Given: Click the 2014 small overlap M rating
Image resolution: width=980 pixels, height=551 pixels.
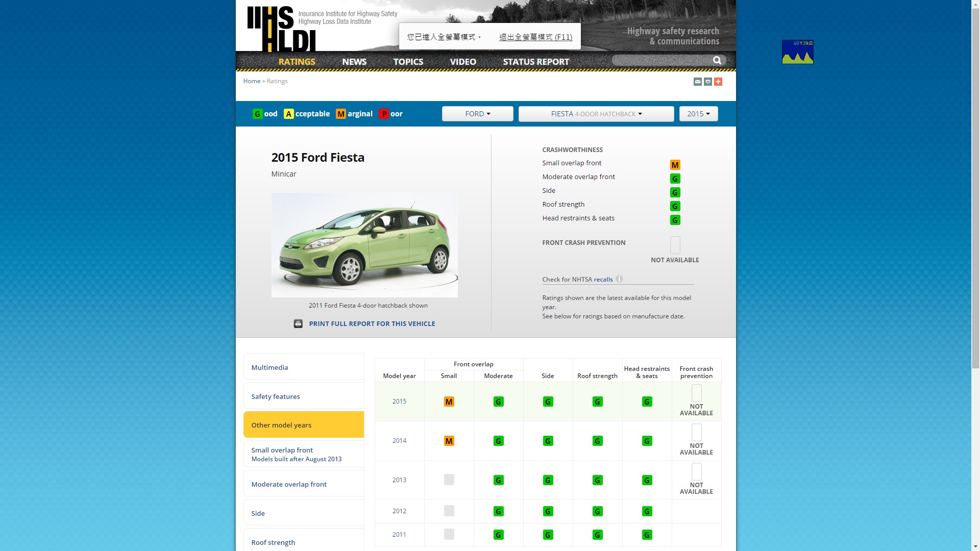Looking at the screenshot, I should click(449, 441).
